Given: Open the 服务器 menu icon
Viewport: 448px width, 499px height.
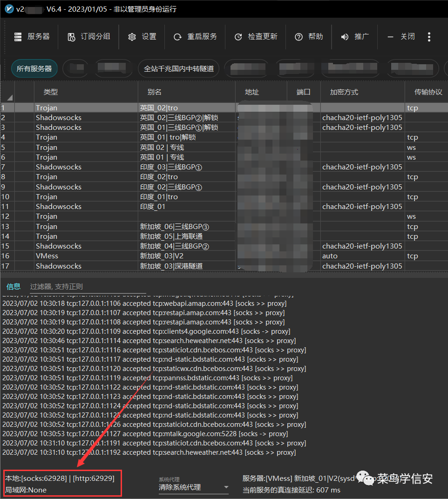Looking at the screenshot, I should coord(18,37).
